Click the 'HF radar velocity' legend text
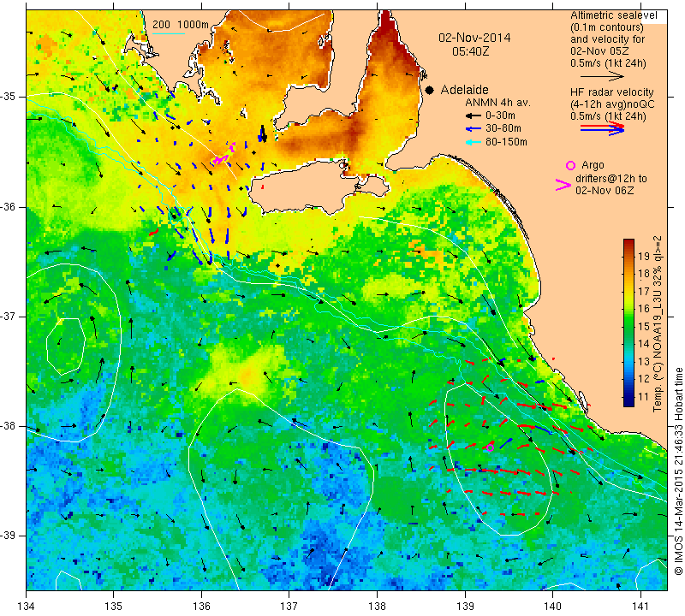The image size is (685, 616). coord(612,92)
